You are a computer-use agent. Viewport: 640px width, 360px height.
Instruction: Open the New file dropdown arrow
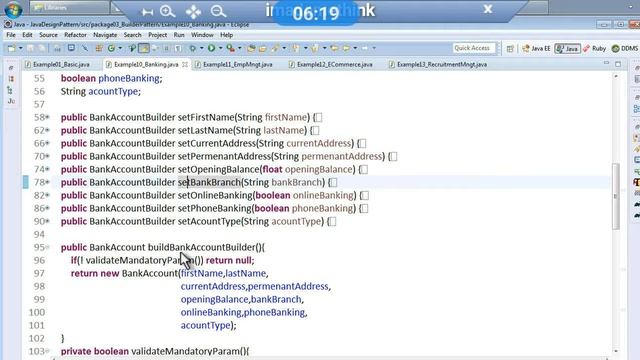pyautogui.click(x=20, y=48)
